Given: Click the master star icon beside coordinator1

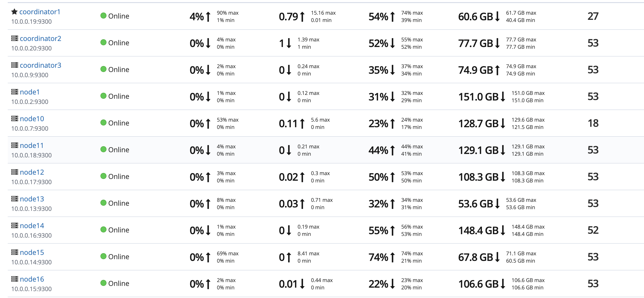Looking at the screenshot, I should pos(14,11).
